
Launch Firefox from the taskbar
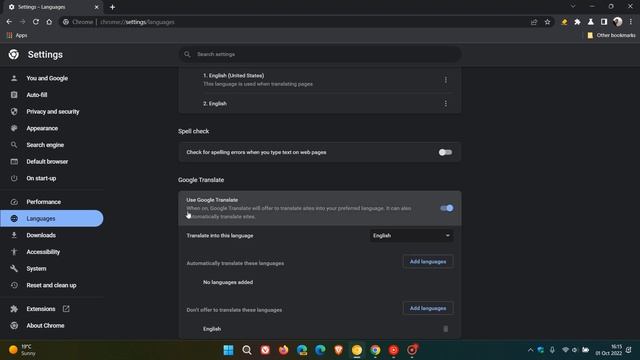pyautogui.click(x=283, y=350)
